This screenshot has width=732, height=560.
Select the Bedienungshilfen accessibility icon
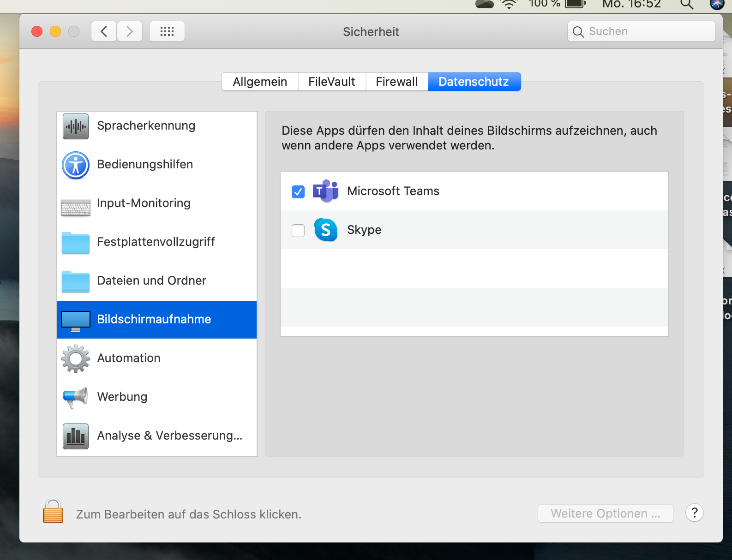76,165
